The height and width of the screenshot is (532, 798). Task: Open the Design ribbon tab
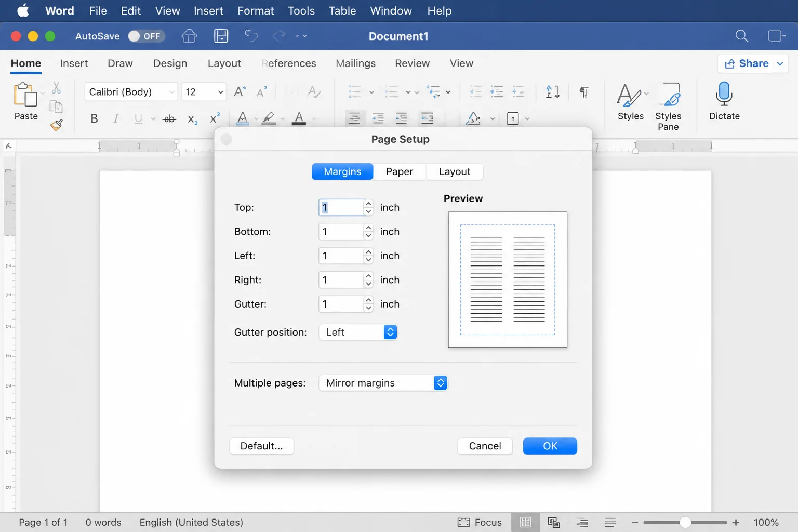tap(170, 63)
